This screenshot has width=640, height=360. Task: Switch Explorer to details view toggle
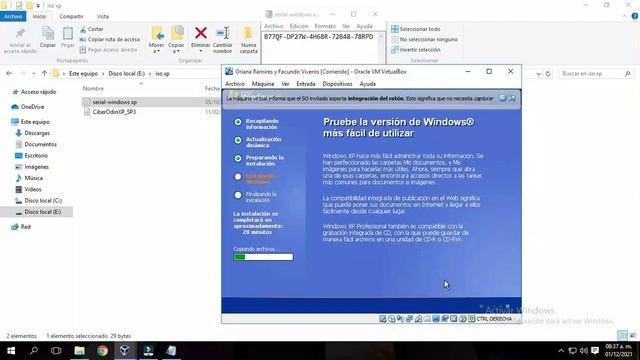[x=622, y=336]
